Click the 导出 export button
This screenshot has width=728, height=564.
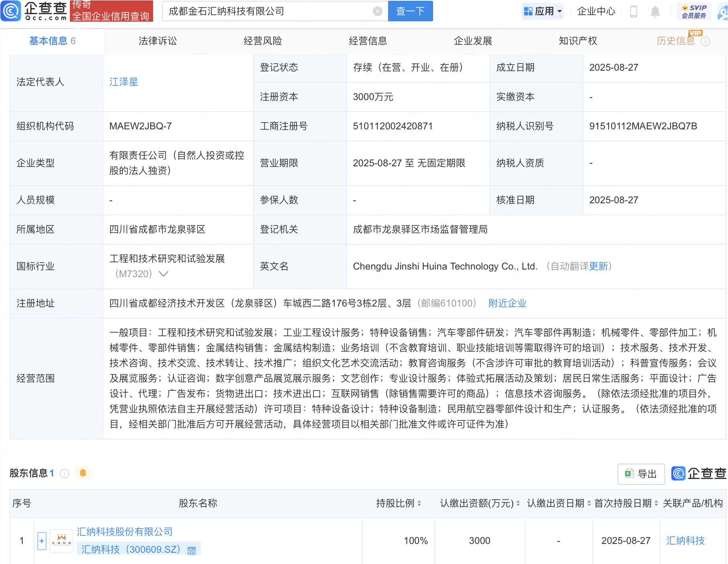641,474
